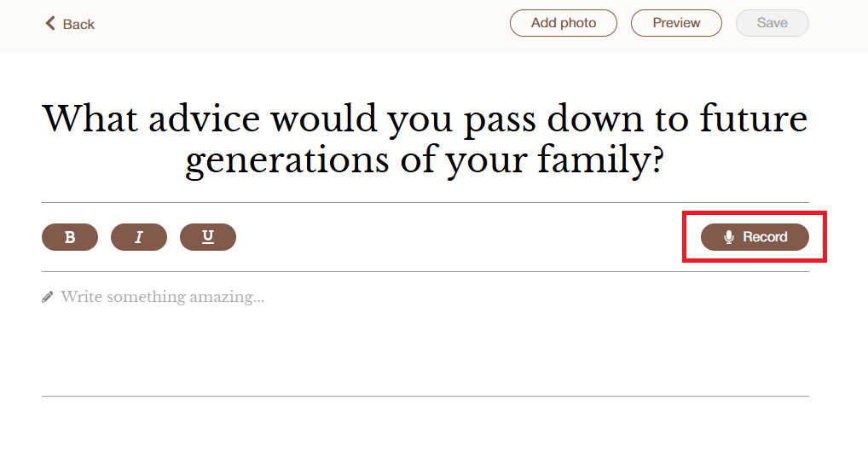Viewport: 868px width, 458px height.
Task: Click the pencil icon beside the placeholder
Action: [x=48, y=298]
